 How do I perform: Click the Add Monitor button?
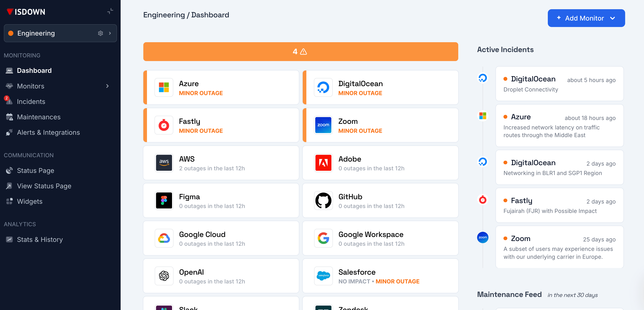pos(586,18)
